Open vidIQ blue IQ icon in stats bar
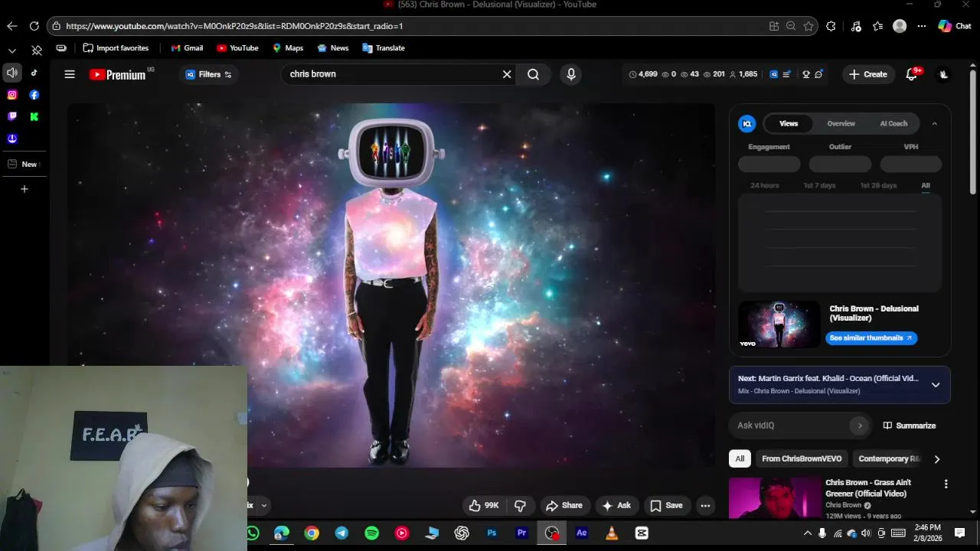This screenshot has height=551, width=980. coord(774,74)
